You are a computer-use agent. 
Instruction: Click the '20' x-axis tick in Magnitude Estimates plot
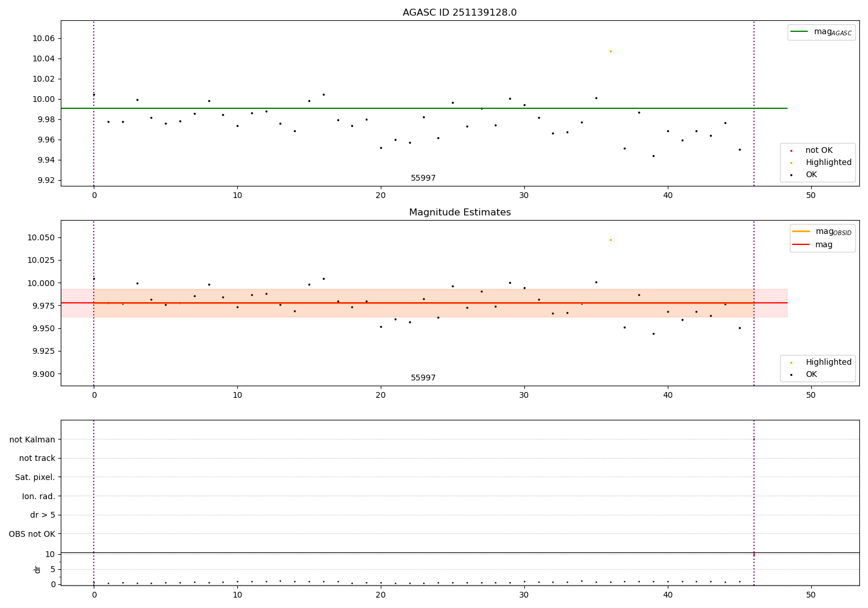pyautogui.click(x=381, y=395)
